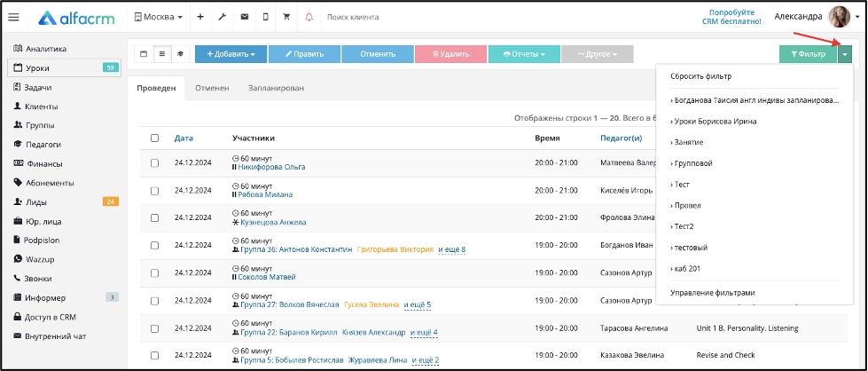
Task: Select the graduation cap view icon
Action: [180, 54]
